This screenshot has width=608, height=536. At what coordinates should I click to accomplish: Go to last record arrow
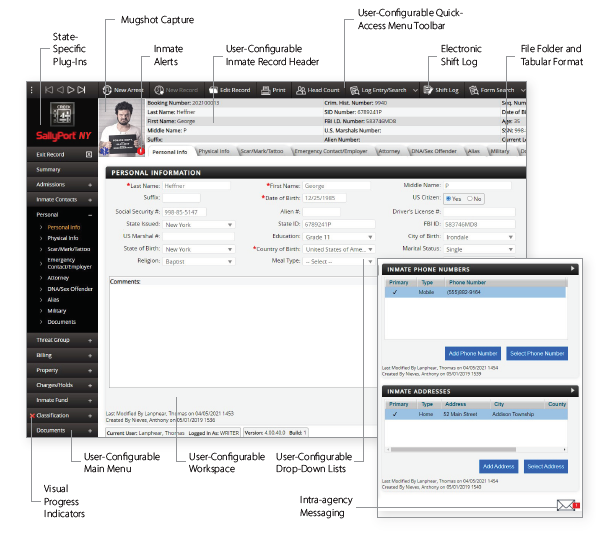81,90
